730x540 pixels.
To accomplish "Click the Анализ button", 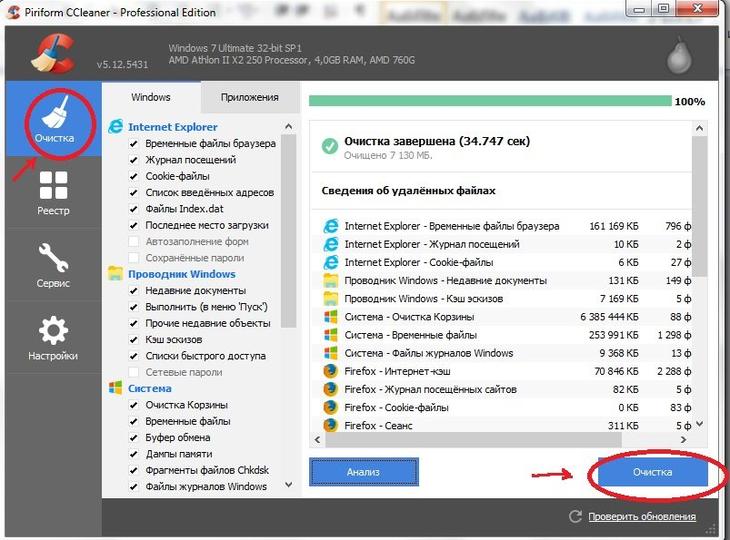I will tap(364, 472).
